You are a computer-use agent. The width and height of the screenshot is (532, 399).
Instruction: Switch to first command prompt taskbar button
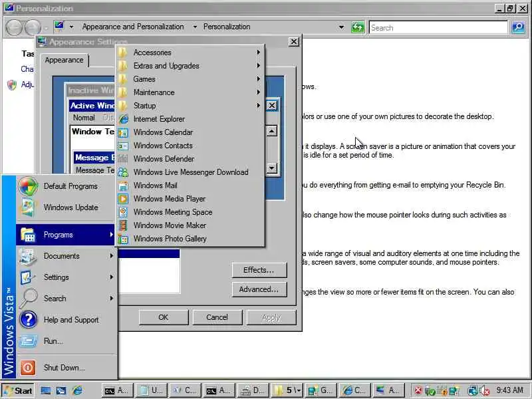(117, 390)
